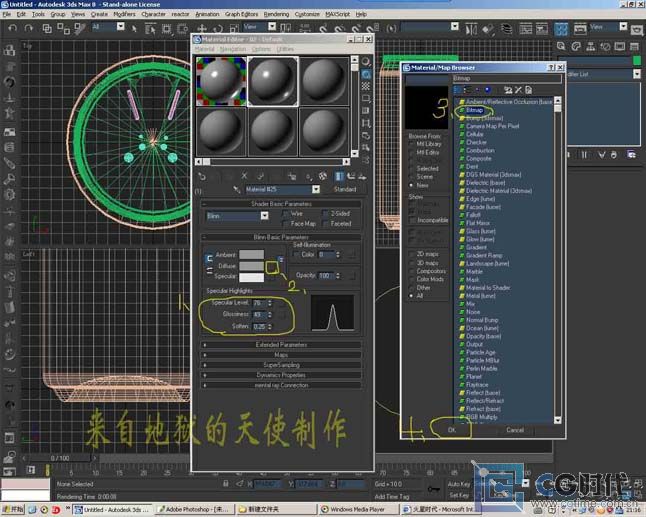The width and height of the screenshot is (646, 517).
Task: Click OK in Material/Map Browser
Action: 452,430
